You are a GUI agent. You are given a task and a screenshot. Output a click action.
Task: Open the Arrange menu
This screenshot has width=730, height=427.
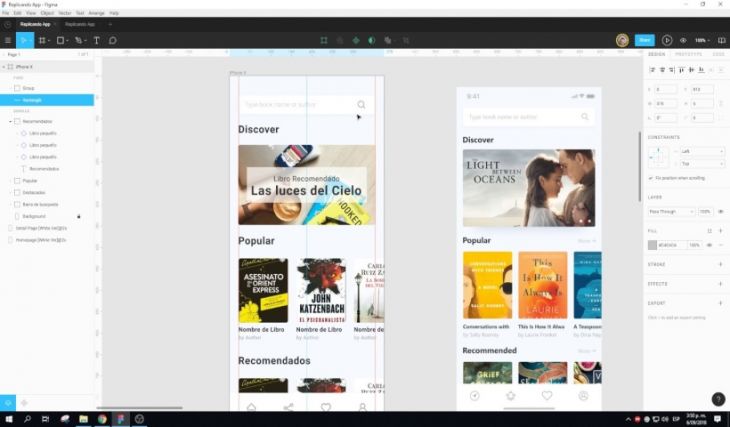coord(96,13)
